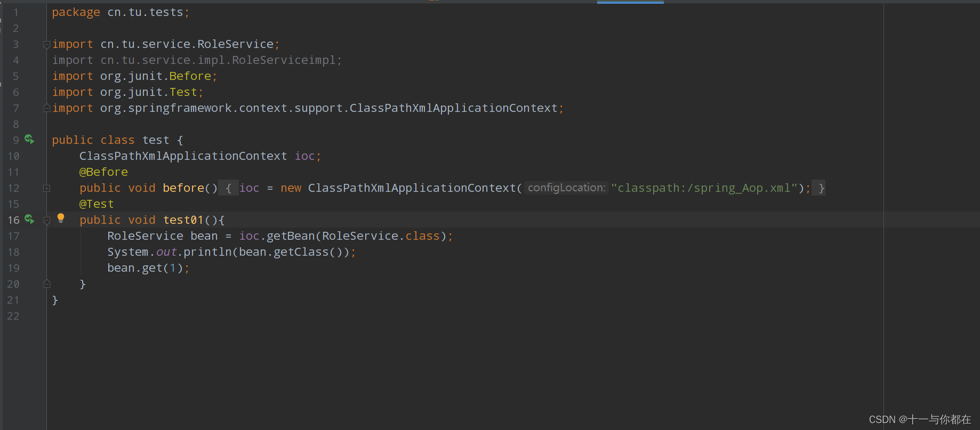Click line number 9 in the gutter
The image size is (980, 430).
point(16,140)
